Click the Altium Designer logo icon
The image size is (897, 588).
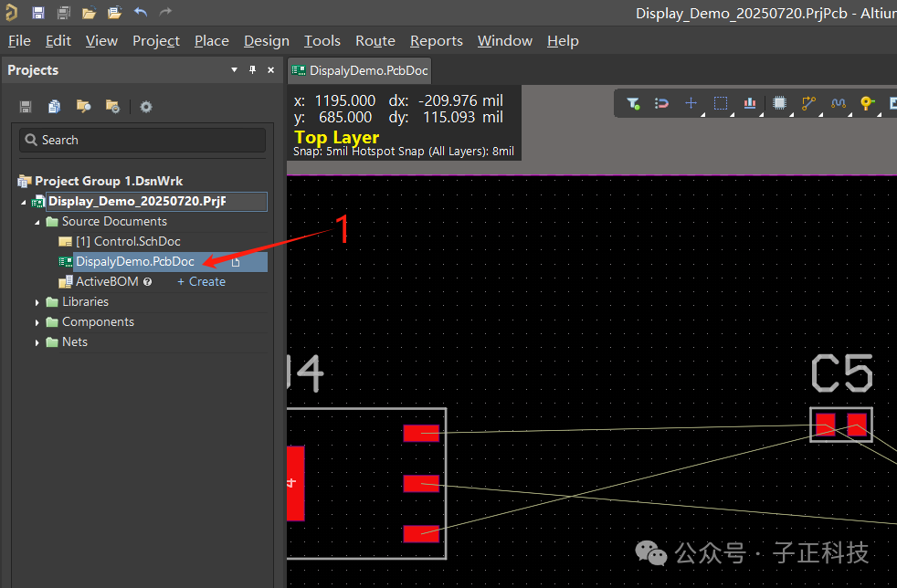12,12
